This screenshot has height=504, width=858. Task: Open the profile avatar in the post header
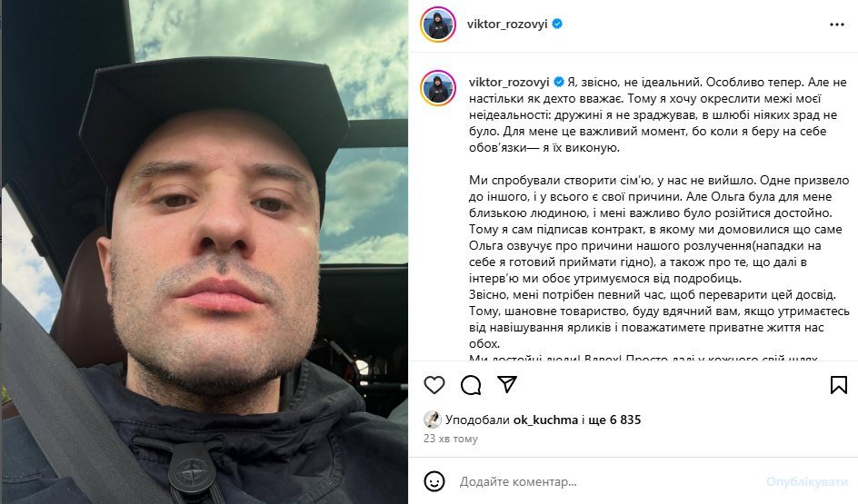coord(438,25)
